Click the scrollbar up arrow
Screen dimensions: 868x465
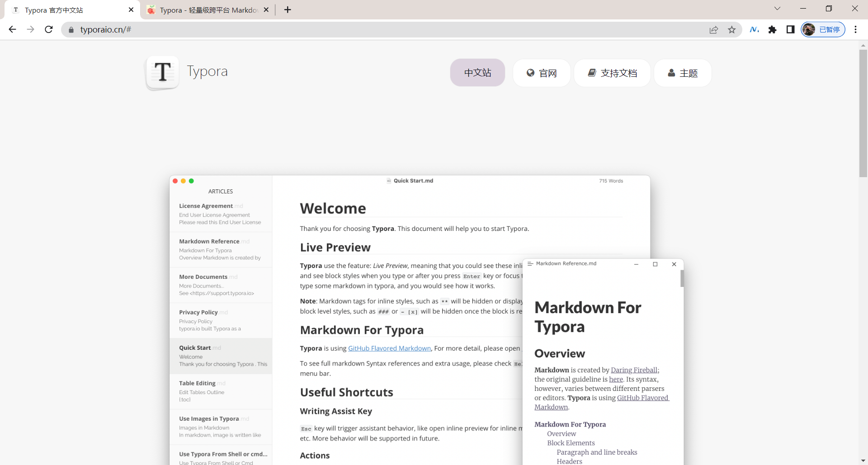pos(863,45)
